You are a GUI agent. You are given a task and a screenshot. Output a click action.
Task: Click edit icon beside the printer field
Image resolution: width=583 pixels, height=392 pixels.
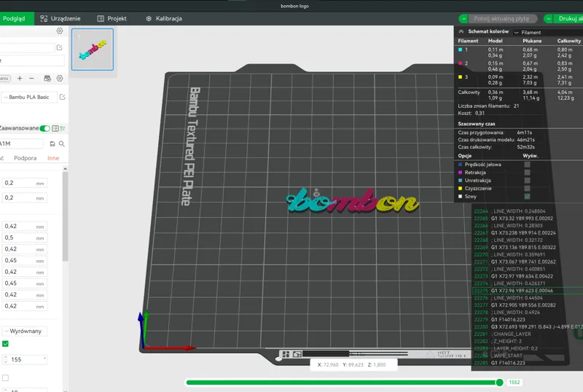pyautogui.click(x=59, y=47)
